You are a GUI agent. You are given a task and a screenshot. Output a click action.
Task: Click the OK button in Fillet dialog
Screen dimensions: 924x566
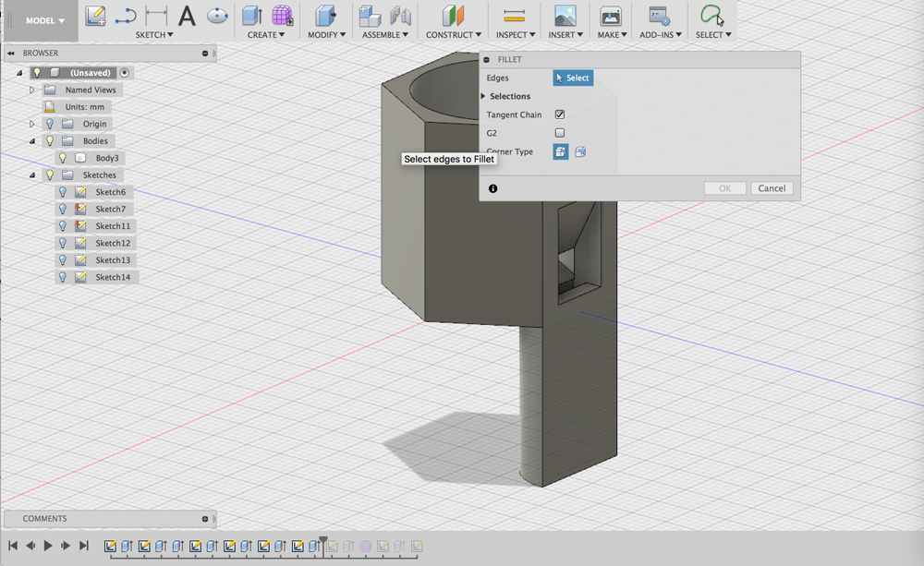tap(724, 188)
